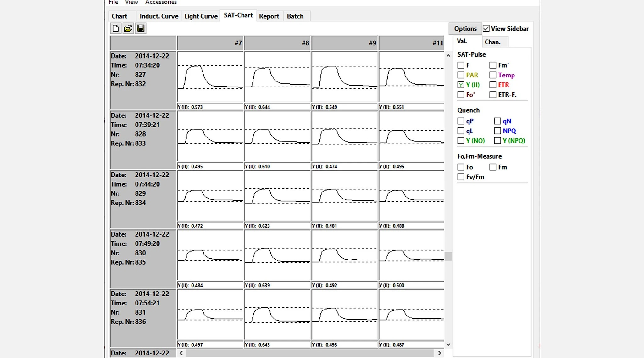Click the vertical scrollbar thumb
Viewport: 644px width, 358px height.
448,256
